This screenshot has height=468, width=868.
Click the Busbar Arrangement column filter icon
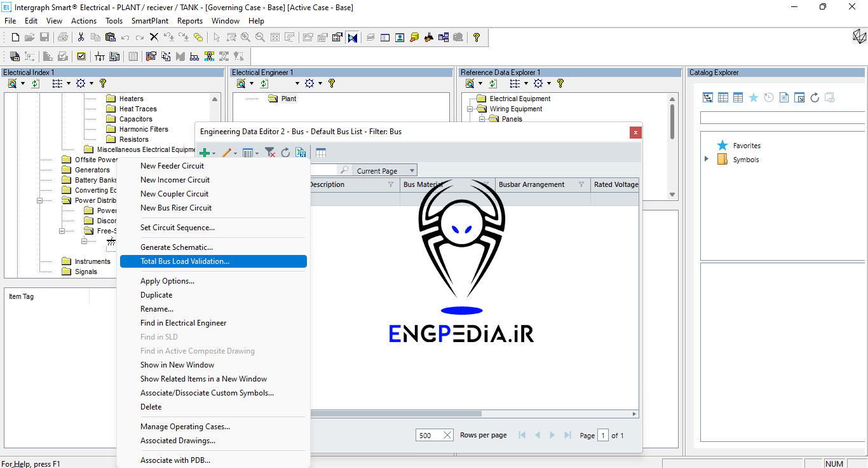click(581, 185)
